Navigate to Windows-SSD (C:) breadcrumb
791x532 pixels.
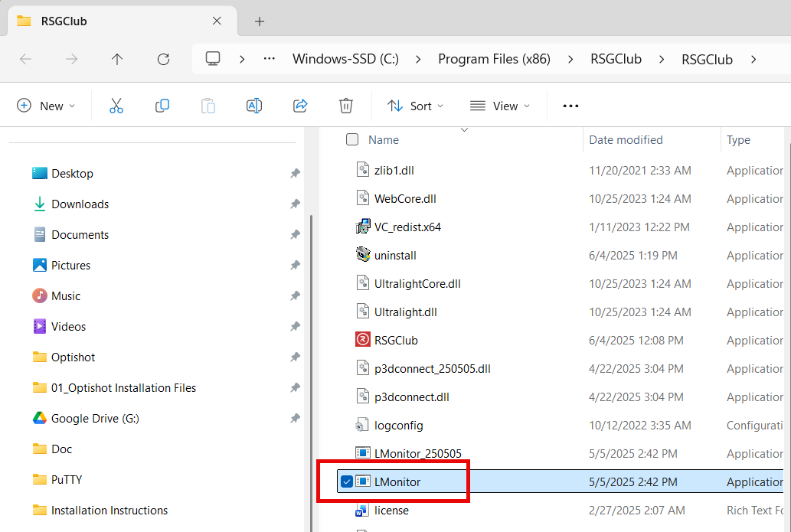click(x=345, y=59)
